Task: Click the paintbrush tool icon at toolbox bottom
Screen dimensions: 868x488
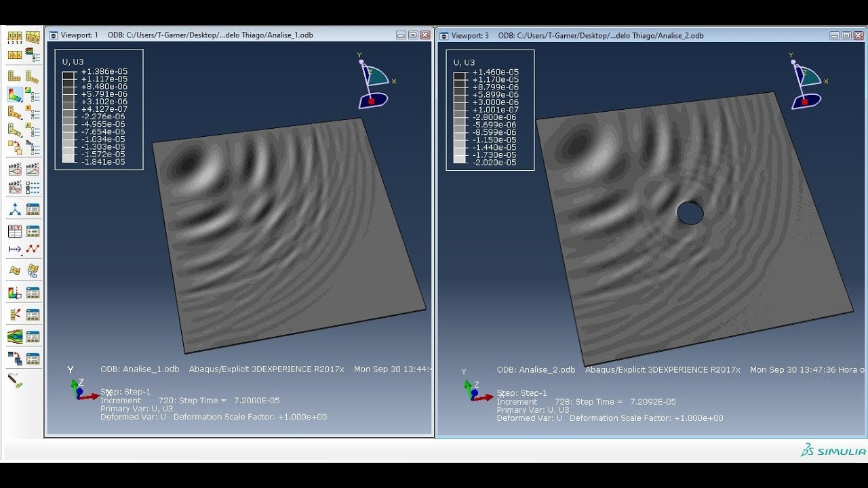Action: coord(15,380)
